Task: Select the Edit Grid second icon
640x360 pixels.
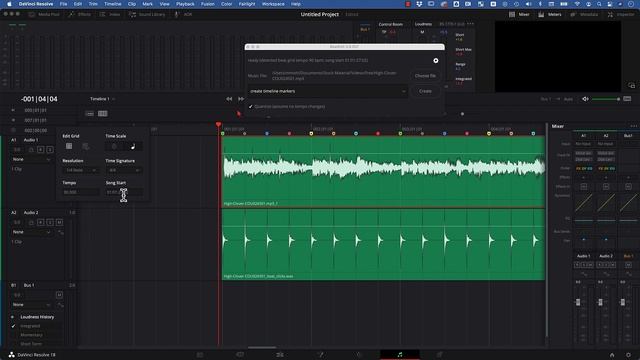Action: (86, 146)
